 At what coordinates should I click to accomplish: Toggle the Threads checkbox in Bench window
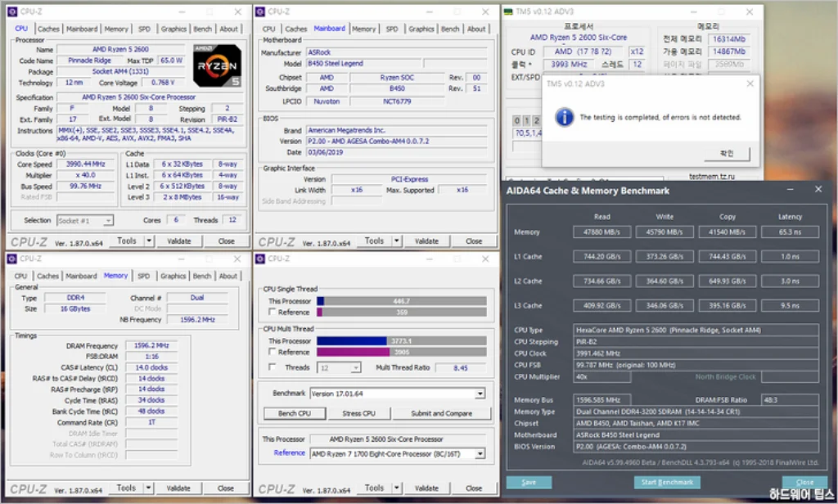(x=273, y=367)
